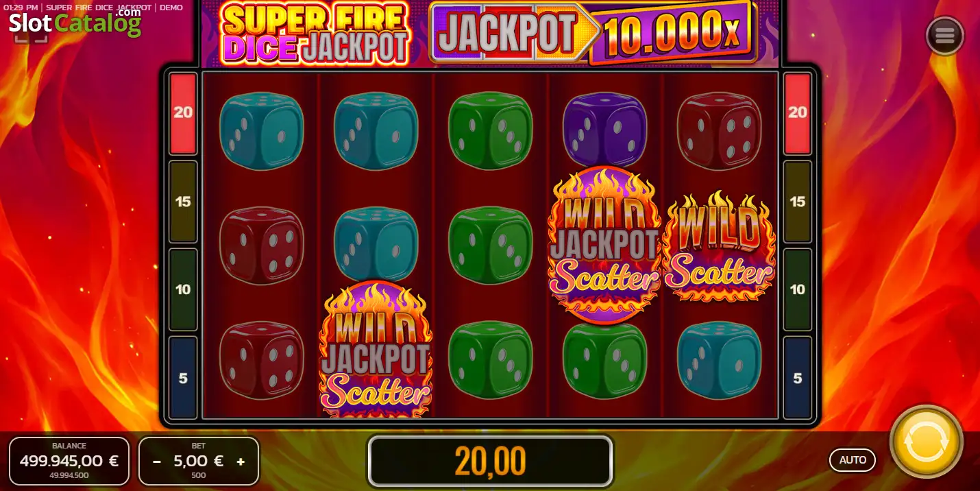Select the left payline 5 marker
Viewport: 980px width, 491px height.
183,377
